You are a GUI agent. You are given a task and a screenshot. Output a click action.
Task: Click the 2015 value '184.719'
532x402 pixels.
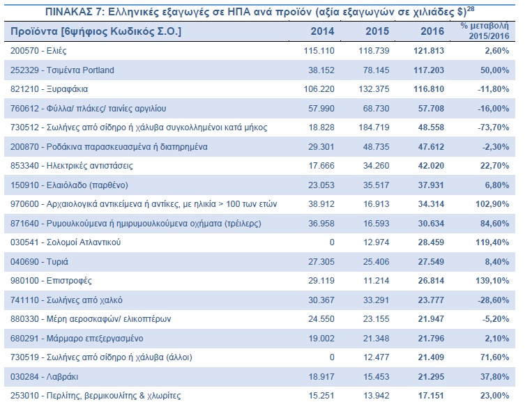374,127
